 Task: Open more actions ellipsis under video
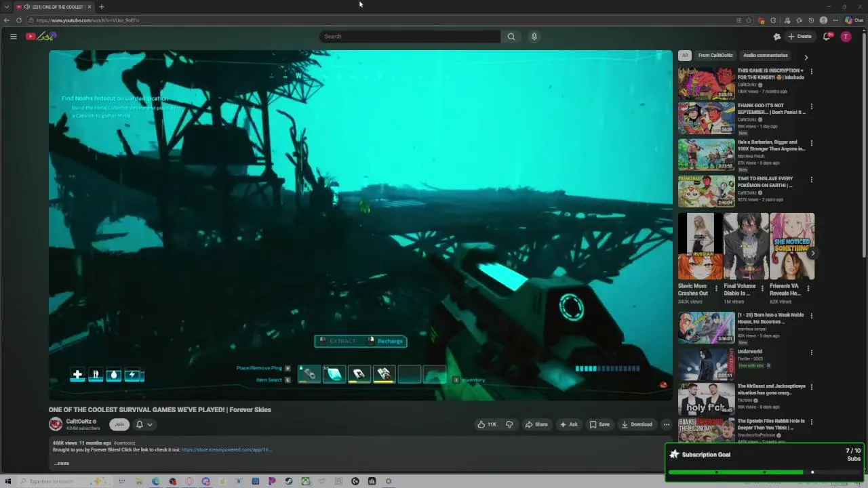pos(667,424)
